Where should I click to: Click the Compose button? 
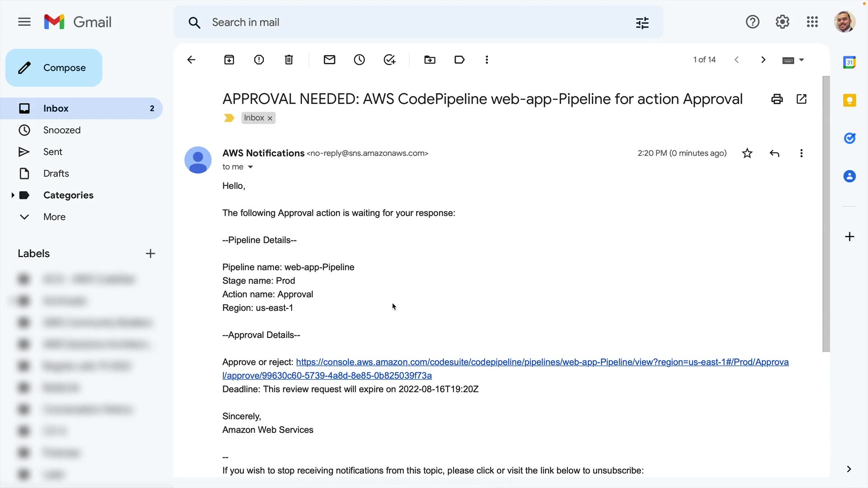[54, 68]
